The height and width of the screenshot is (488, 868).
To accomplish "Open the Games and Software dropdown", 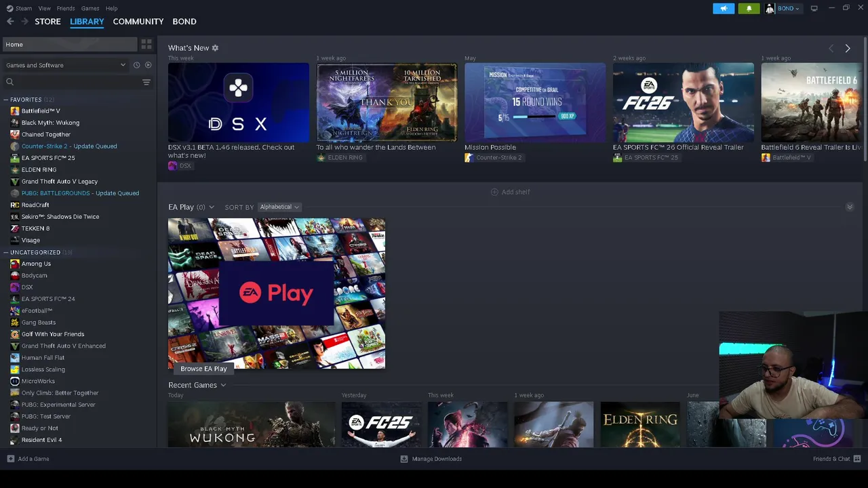I will (x=66, y=65).
